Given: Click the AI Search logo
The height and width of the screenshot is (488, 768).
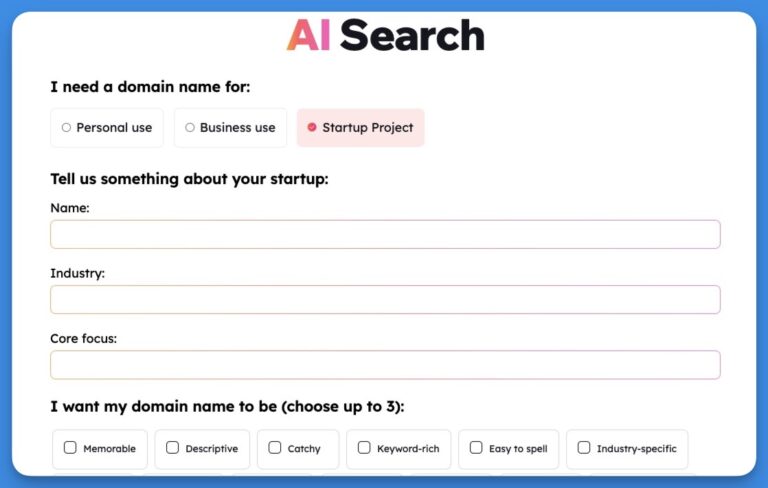Looking at the screenshot, I should (x=385, y=36).
